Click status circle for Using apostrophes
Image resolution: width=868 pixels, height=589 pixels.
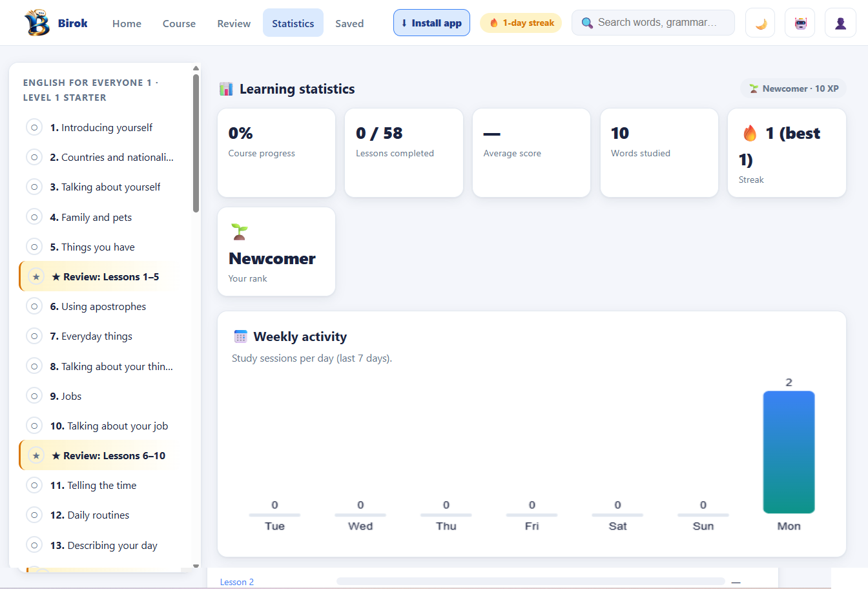point(34,306)
